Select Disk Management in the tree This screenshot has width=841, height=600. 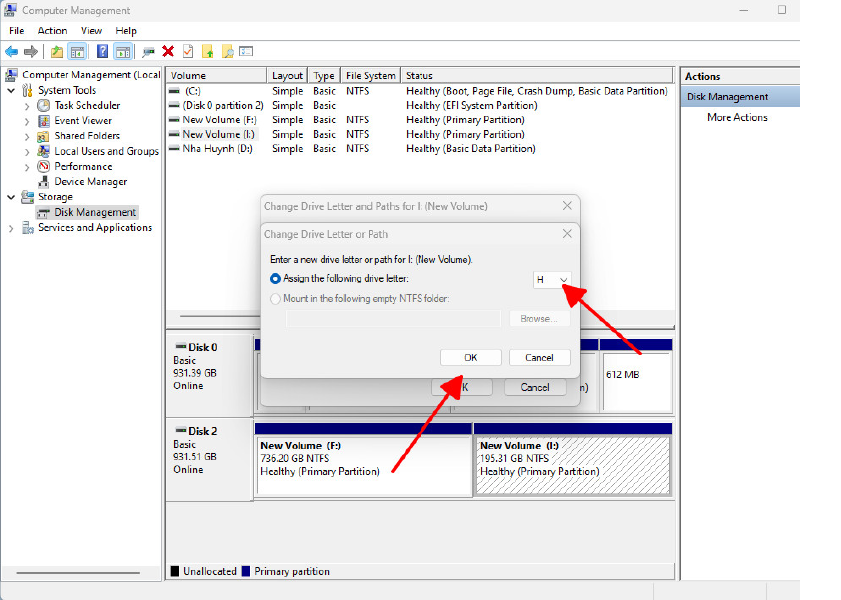pyautogui.click(x=95, y=212)
